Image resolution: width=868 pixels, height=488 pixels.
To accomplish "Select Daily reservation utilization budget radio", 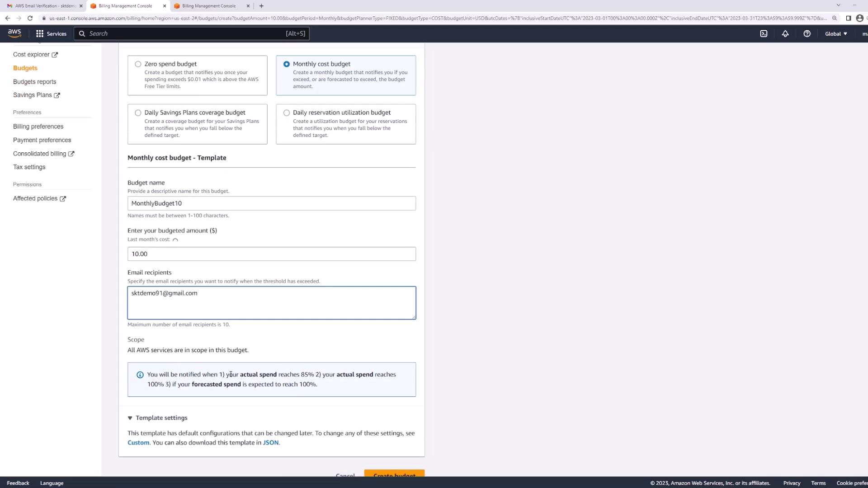I will [287, 113].
